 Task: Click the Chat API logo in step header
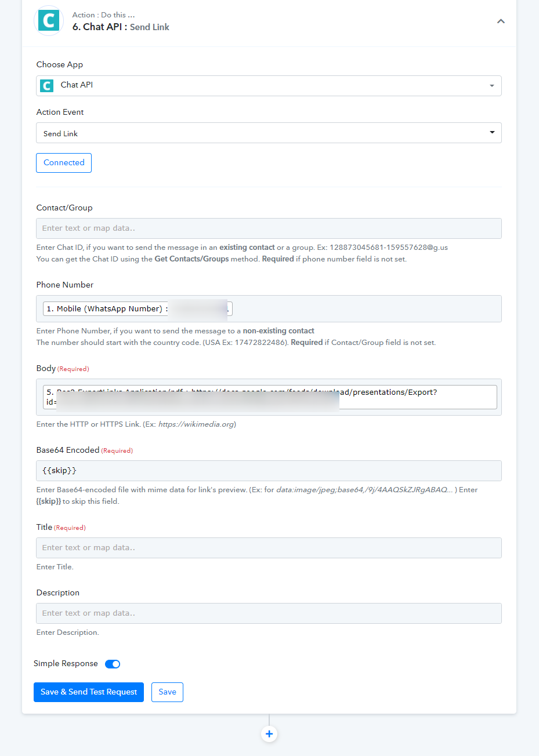point(49,21)
